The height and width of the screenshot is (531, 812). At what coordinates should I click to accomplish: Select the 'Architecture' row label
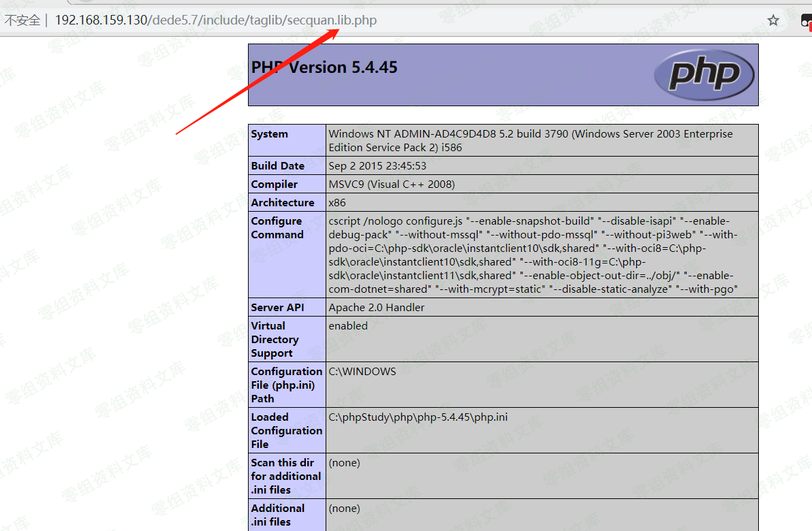coord(282,202)
